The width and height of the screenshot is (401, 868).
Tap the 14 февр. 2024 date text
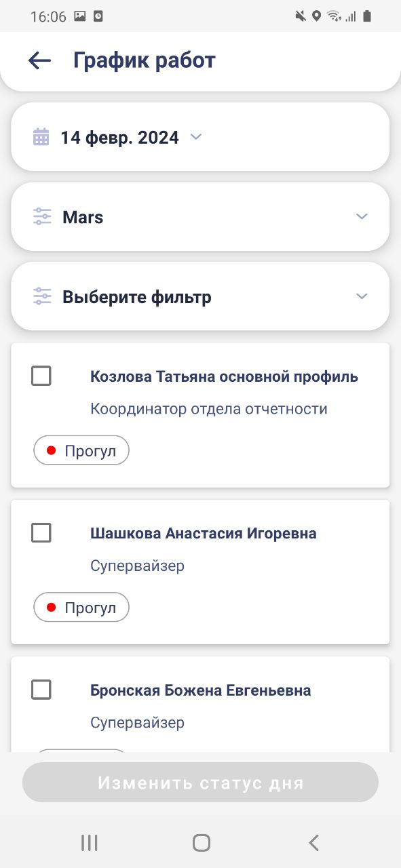click(x=119, y=138)
